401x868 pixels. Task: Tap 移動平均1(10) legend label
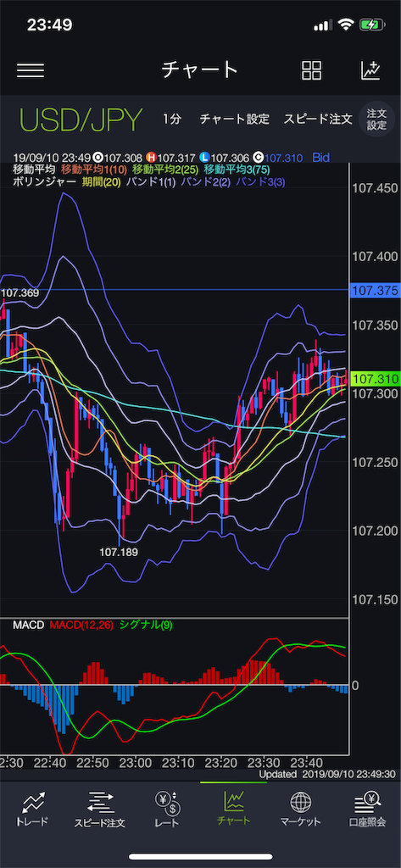(94, 170)
